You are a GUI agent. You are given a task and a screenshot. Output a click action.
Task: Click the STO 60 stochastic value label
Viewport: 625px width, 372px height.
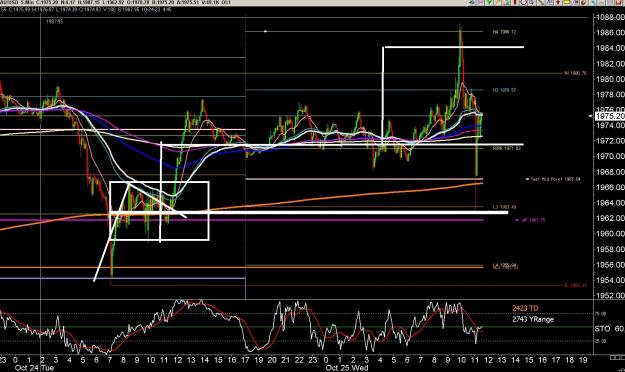pyautogui.click(x=609, y=329)
